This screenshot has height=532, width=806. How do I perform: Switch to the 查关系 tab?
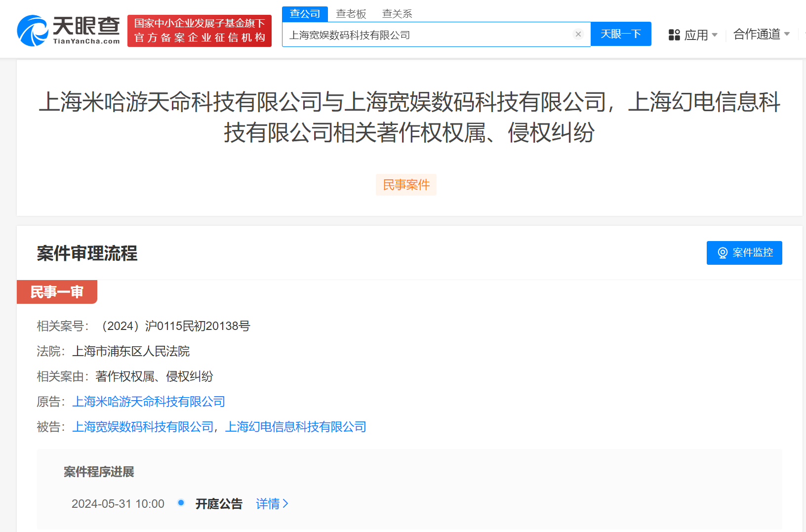pyautogui.click(x=397, y=13)
